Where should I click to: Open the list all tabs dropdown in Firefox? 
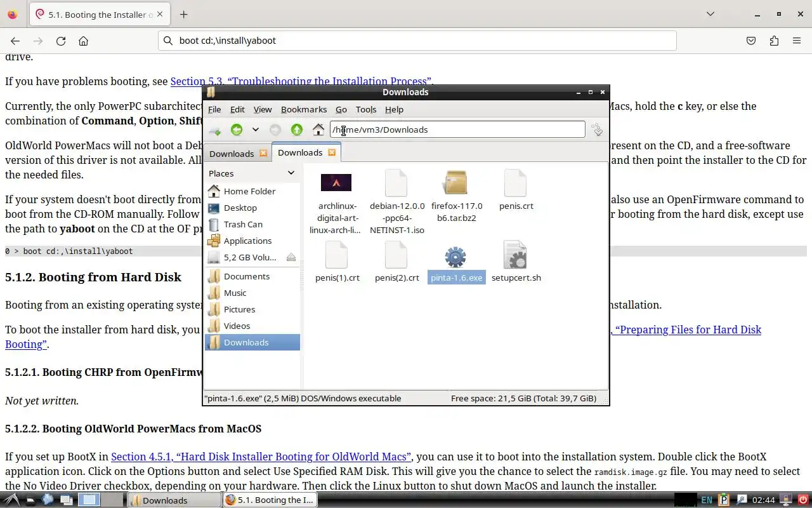(x=710, y=14)
